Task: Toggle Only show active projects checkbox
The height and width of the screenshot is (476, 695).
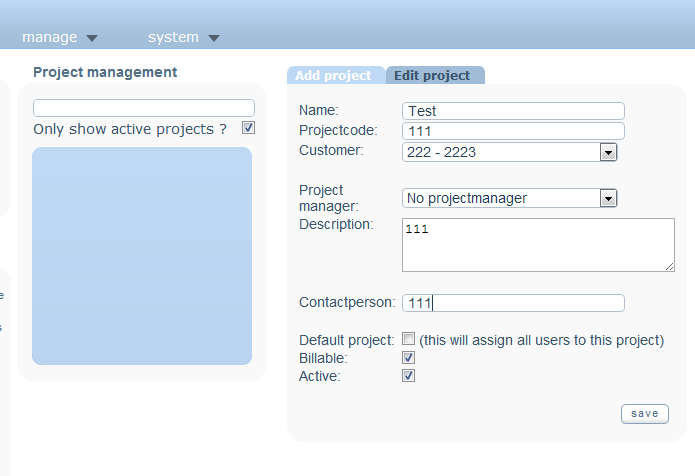Action: [248, 128]
